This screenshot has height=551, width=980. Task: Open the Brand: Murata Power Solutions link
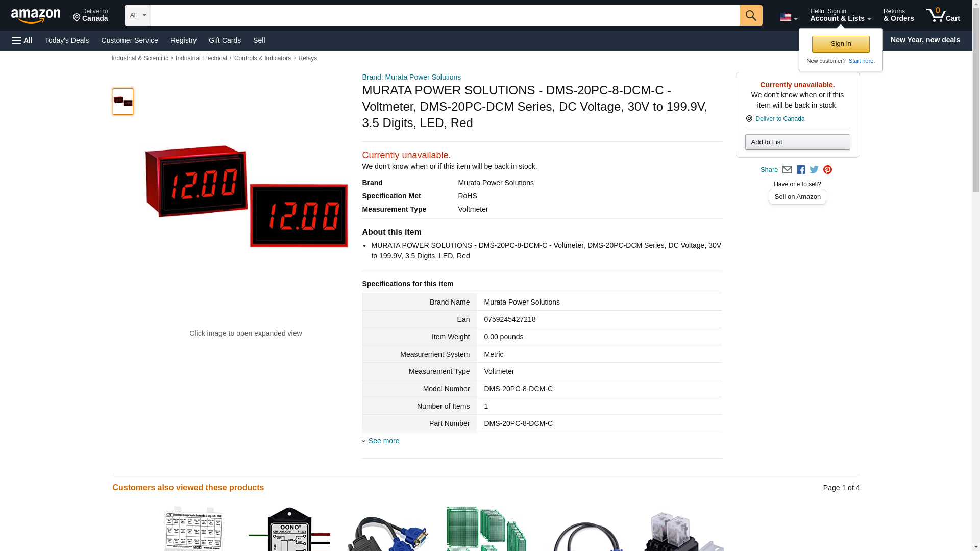tap(411, 77)
